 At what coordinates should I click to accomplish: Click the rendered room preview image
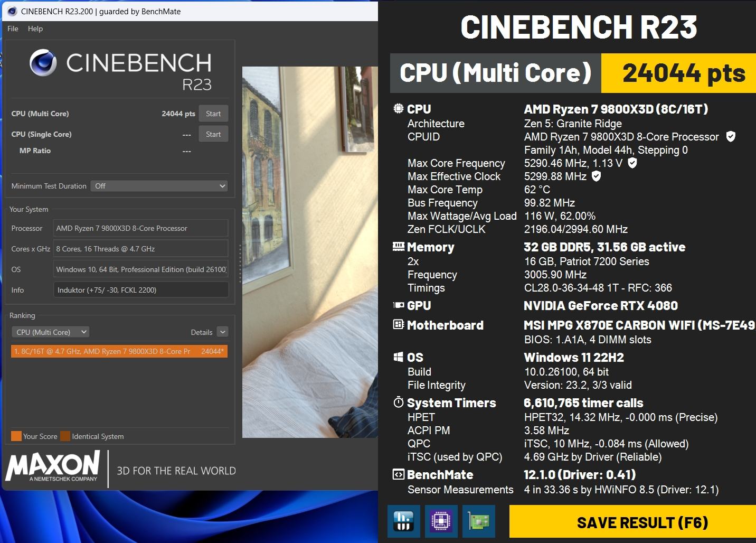point(310,252)
